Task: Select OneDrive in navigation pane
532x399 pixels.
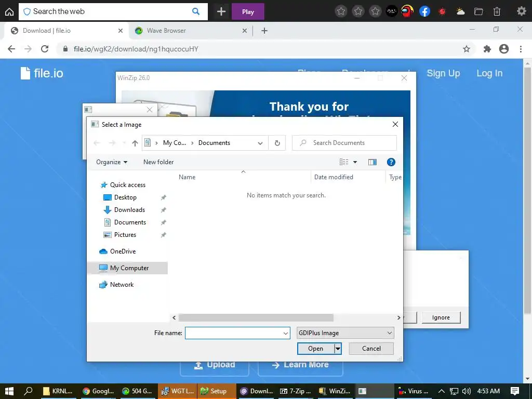Action: [x=123, y=251]
